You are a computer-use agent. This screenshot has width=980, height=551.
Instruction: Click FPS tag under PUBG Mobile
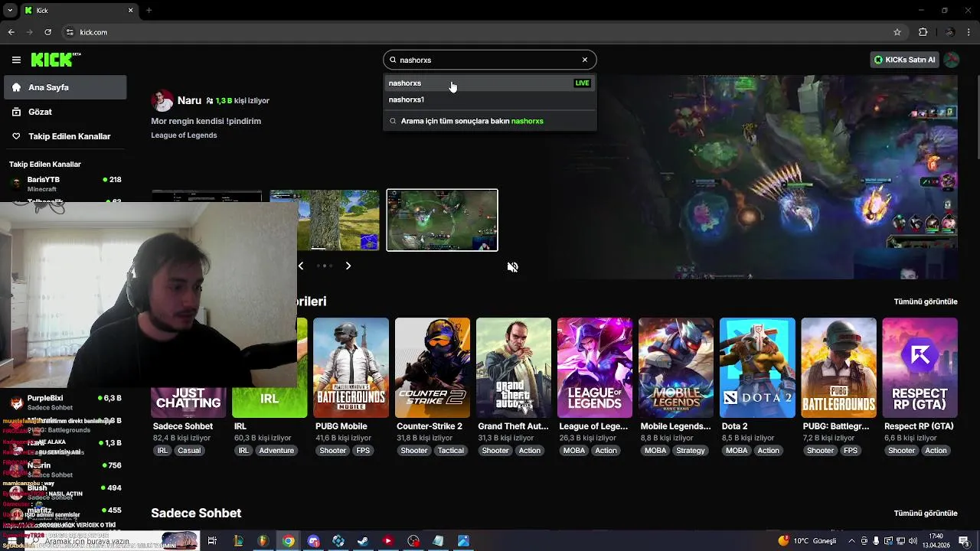click(363, 451)
